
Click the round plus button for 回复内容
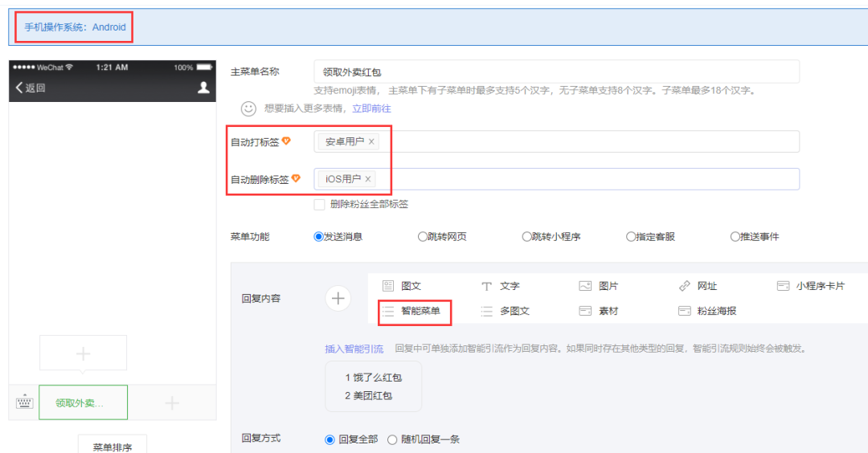338,298
